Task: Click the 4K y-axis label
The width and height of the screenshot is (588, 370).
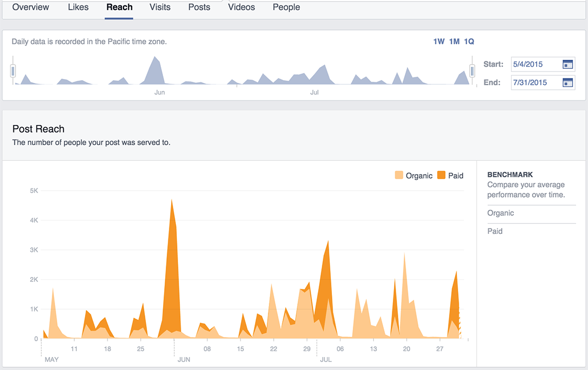Action: pos(34,220)
